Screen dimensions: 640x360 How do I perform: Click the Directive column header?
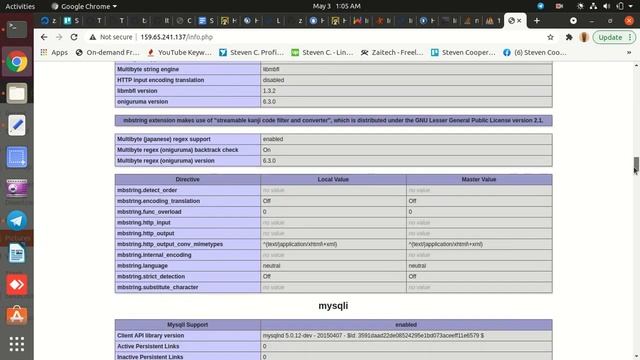(188, 179)
